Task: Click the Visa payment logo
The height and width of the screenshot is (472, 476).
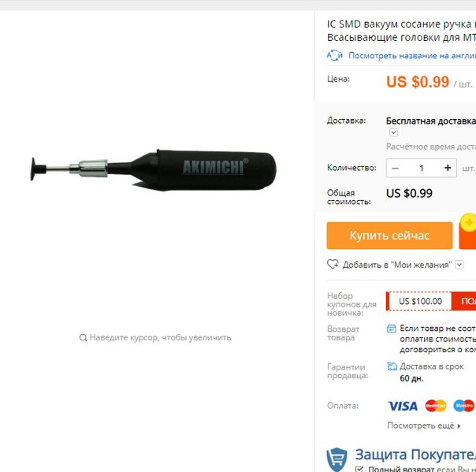Action: (403, 406)
